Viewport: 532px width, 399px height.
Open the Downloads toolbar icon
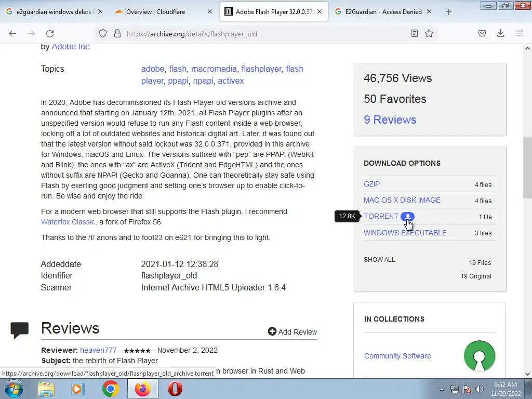[x=500, y=33]
